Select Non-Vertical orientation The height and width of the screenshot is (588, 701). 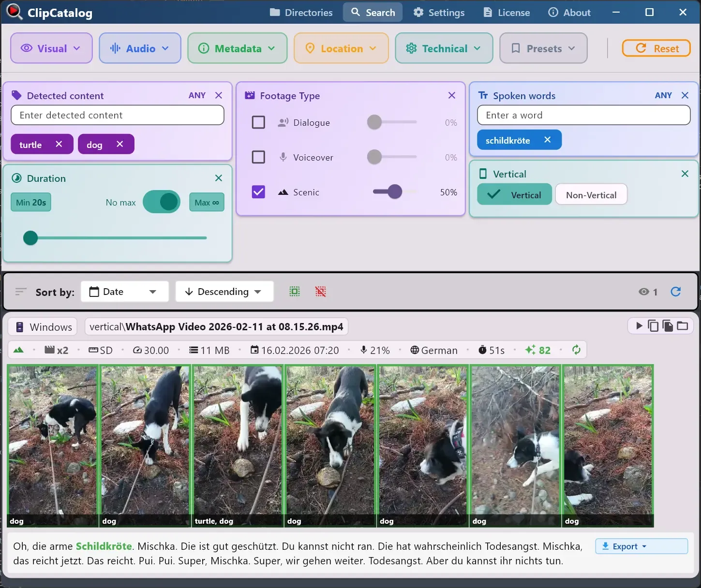point(591,194)
